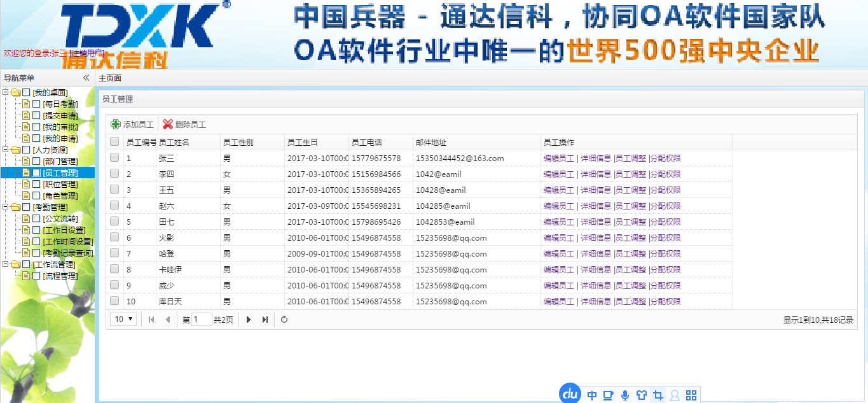
Task: Open 工作时间设置 in the navigation tree
Action: (x=68, y=242)
